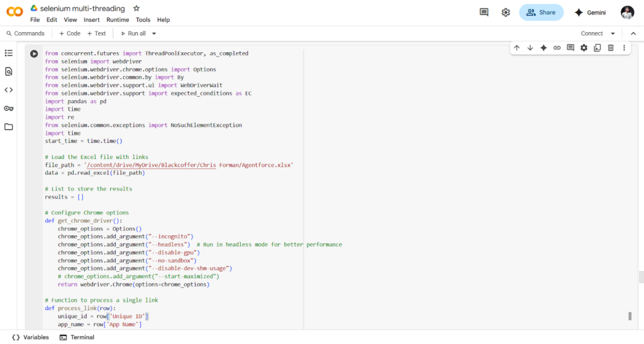This screenshot has width=644, height=344.
Task: Click the Terminal button in the bottom bar
Action: [x=77, y=337]
